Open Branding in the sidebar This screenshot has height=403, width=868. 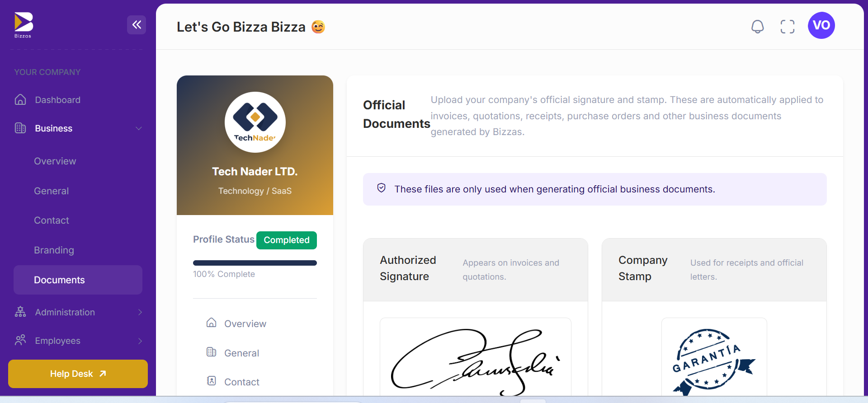[x=54, y=250]
